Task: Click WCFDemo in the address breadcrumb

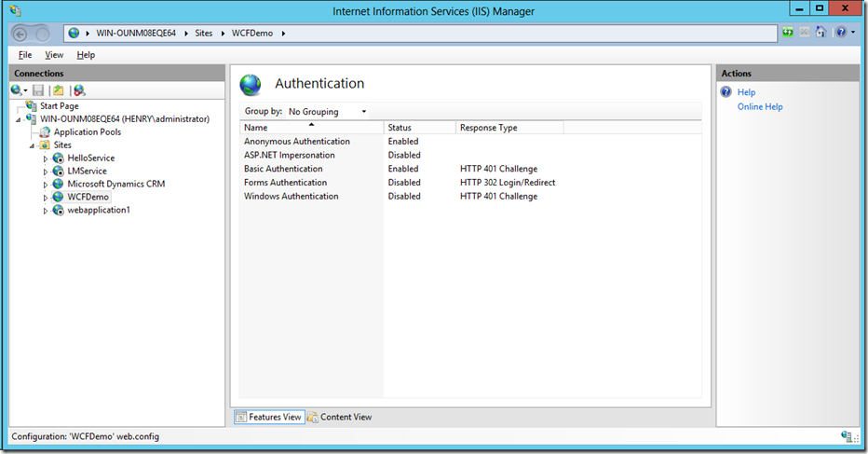Action: coord(251,34)
